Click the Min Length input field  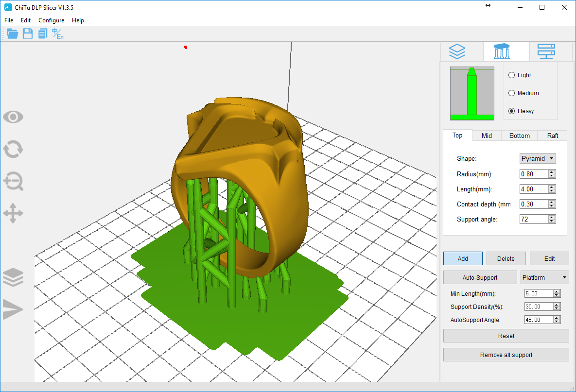[x=539, y=293]
